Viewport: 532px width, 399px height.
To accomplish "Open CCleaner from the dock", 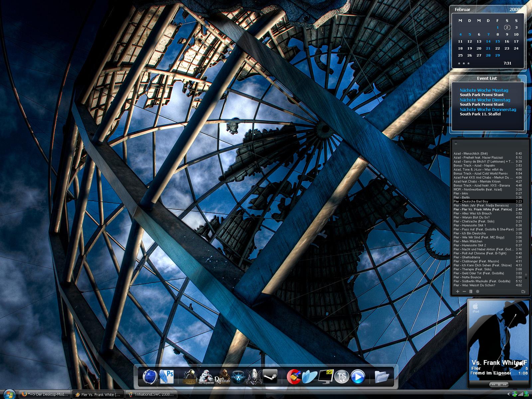I will [294, 377].
